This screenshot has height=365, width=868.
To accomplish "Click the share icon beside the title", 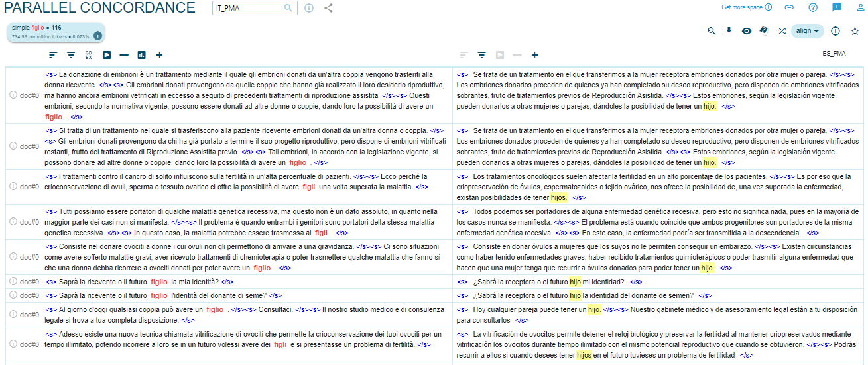I will (328, 8).
